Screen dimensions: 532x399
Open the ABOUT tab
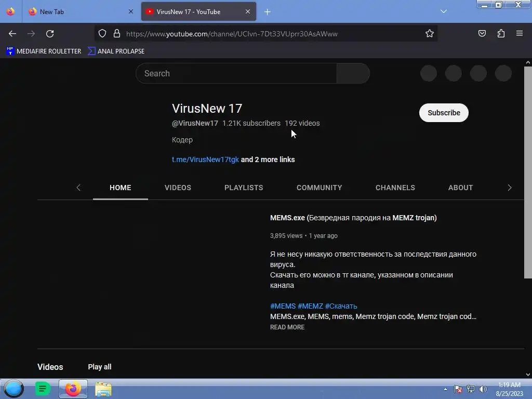click(460, 188)
